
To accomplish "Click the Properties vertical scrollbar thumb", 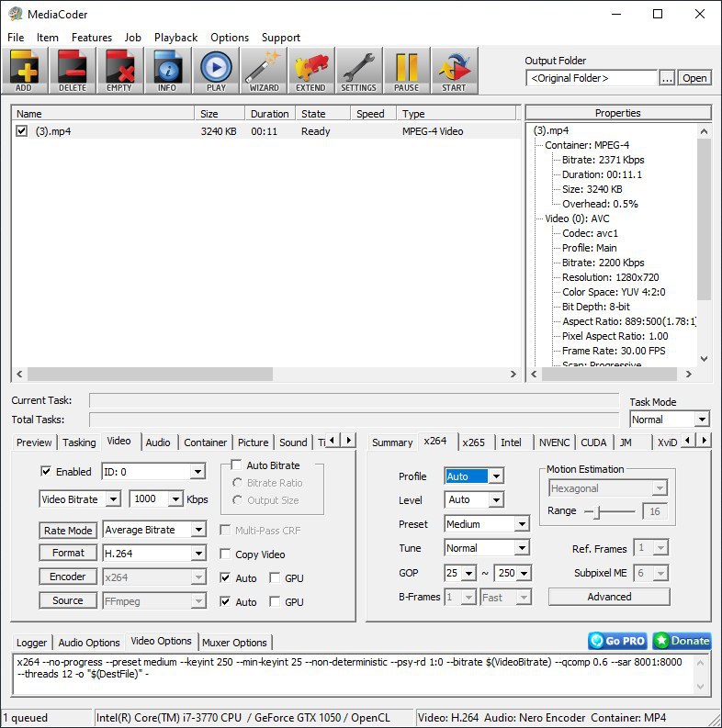I will click(x=704, y=219).
